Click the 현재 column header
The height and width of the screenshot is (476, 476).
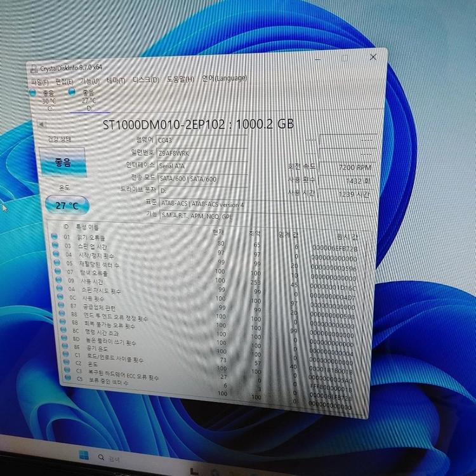click(218, 232)
